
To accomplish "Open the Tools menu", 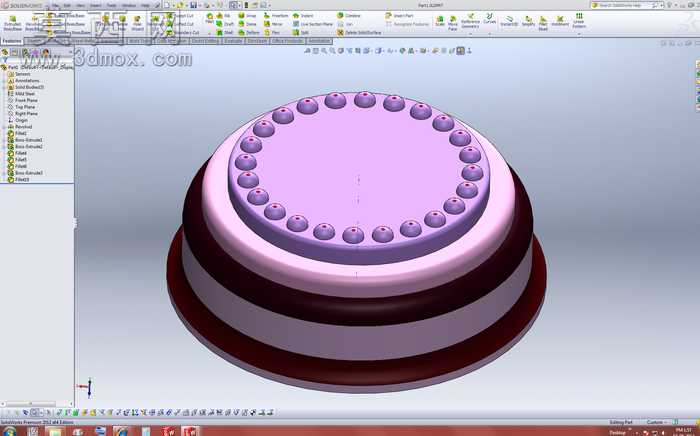I will 112,5.
